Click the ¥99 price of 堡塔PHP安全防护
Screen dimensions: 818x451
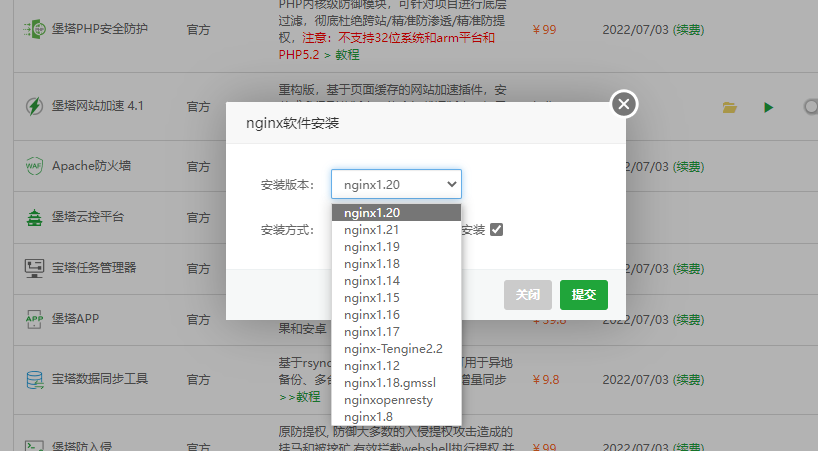tap(544, 30)
